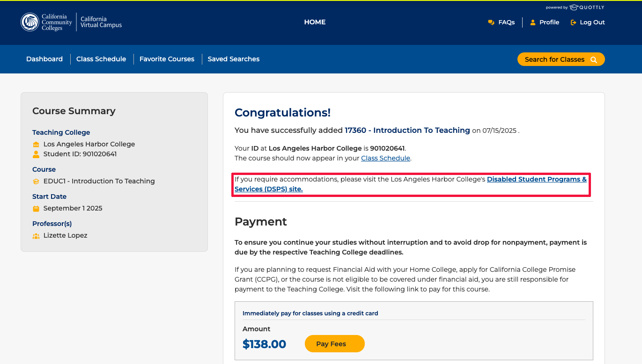Open the Dashboard tab
The width and height of the screenshot is (642, 364).
44,59
